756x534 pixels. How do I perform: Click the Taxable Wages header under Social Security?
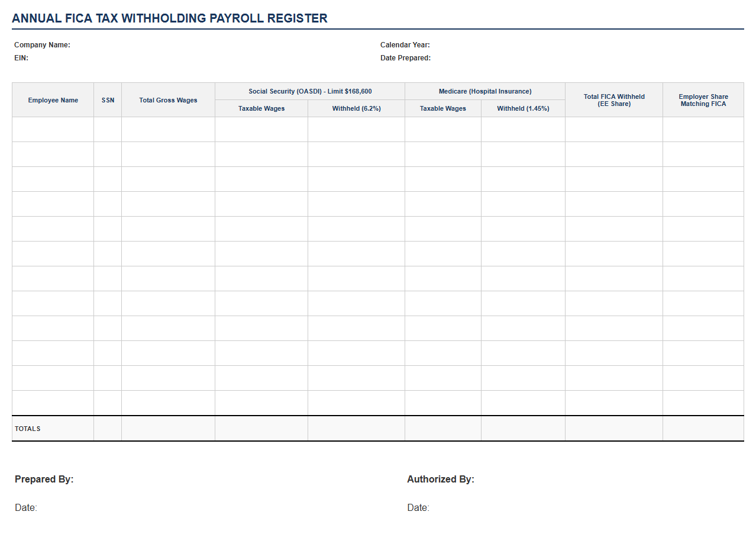tap(261, 108)
